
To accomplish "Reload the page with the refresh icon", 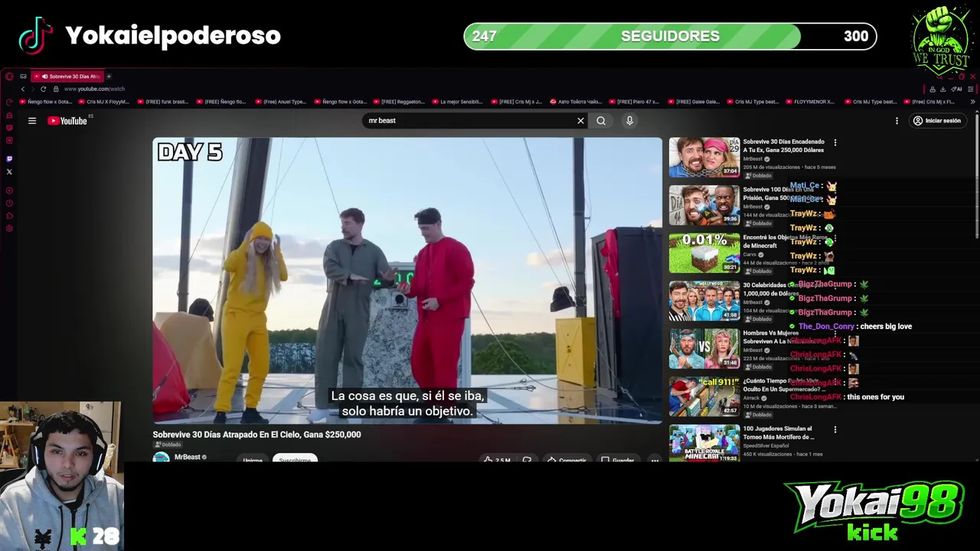I will click(x=43, y=89).
